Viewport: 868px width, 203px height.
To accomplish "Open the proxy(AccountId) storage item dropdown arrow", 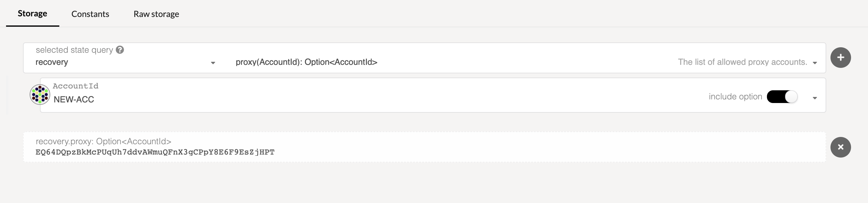I will click(815, 63).
